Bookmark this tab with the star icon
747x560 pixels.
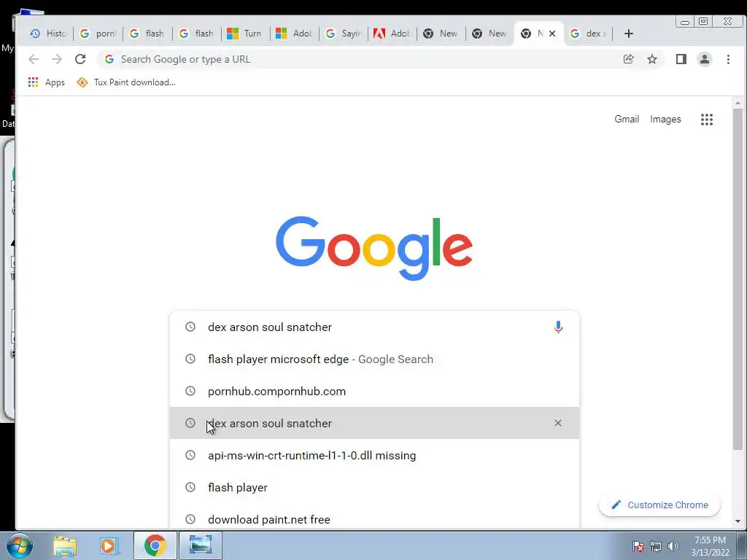pos(652,59)
